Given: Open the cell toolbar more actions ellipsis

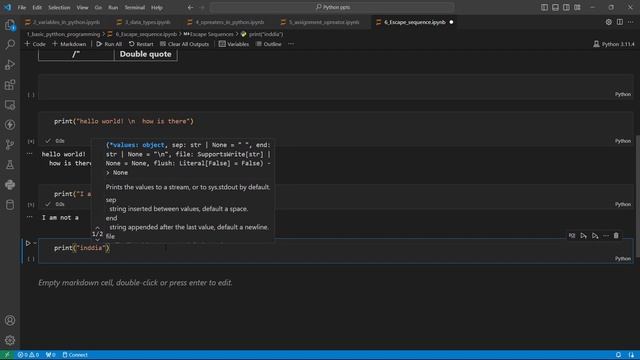Looking at the screenshot, I should 606,236.
